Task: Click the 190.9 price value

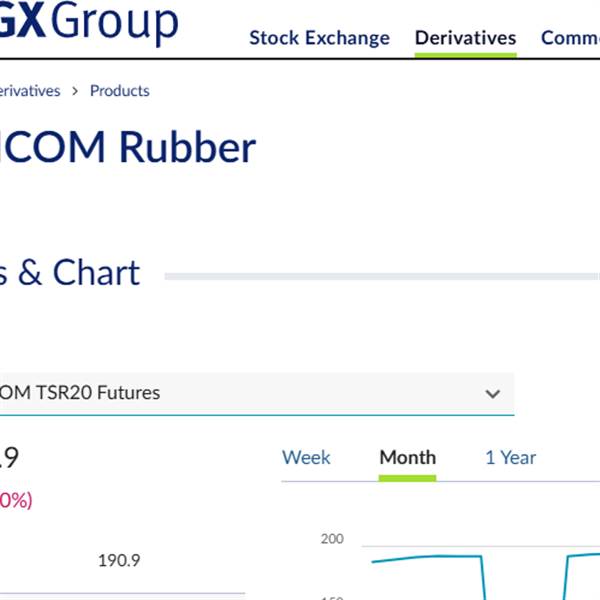Action: 118,561
